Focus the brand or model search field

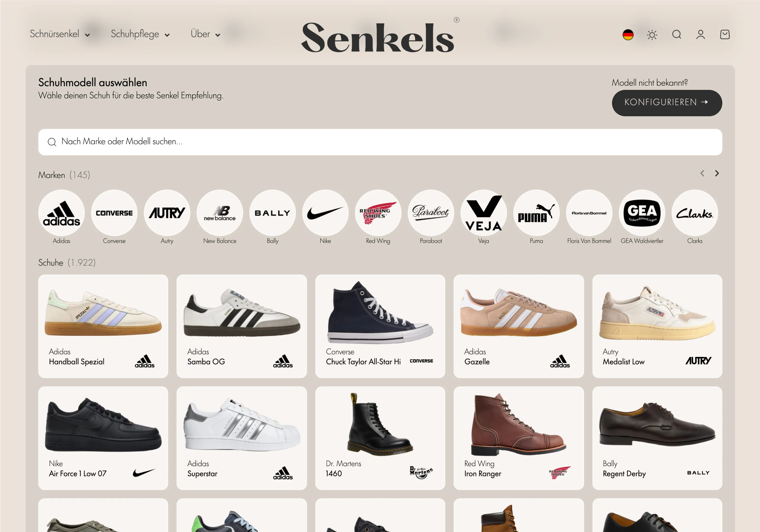click(x=380, y=142)
